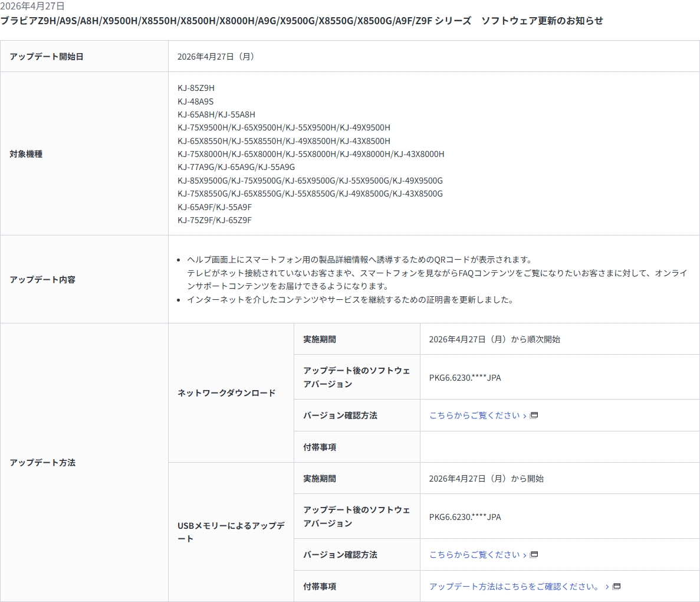Open USB update version check link
The height and width of the screenshot is (602, 700).
pyautogui.click(x=474, y=555)
